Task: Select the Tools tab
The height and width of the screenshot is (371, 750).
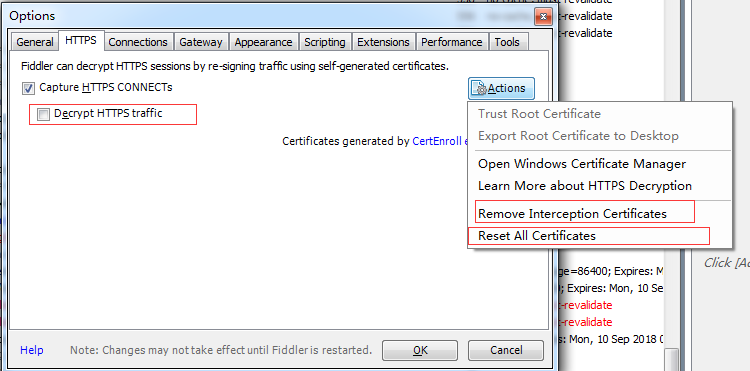Action: [x=507, y=42]
